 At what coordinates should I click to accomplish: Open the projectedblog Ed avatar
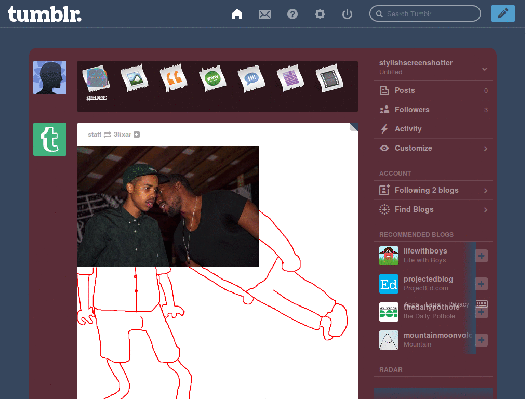[389, 284]
